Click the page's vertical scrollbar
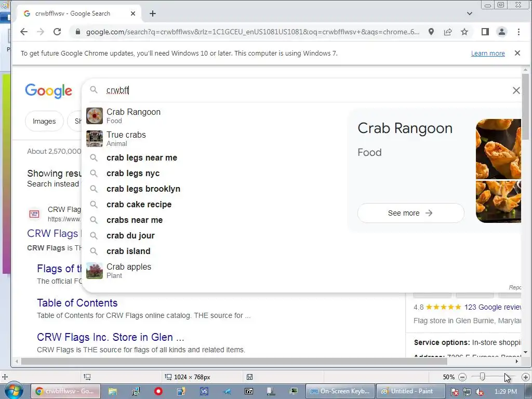This screenshot has height=399, width=532. (525, 107)
